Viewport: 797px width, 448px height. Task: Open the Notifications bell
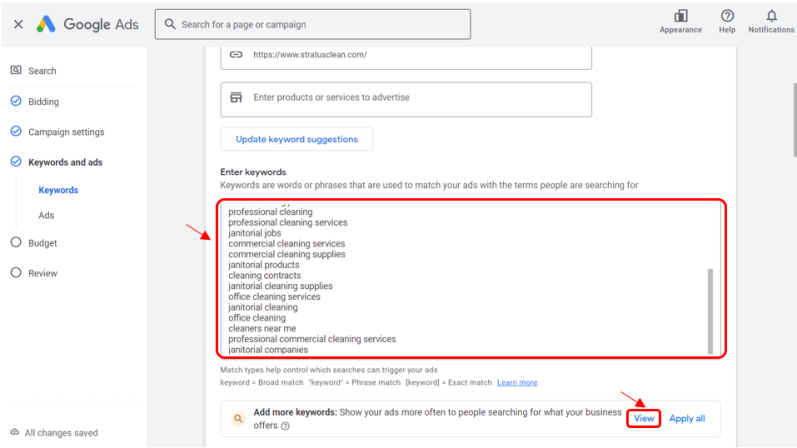coord(771,16)
